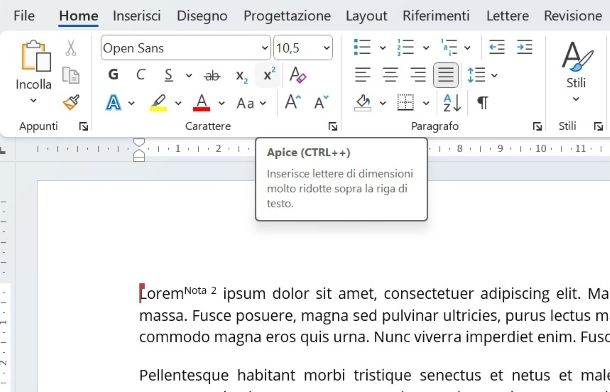Toggle the active justify alignment button

[446, 75]
